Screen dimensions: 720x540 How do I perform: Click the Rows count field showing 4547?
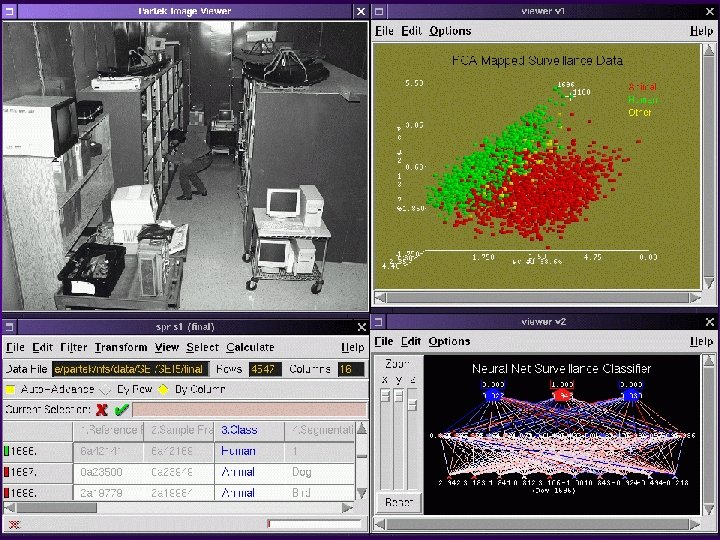(x=265, y=369)
